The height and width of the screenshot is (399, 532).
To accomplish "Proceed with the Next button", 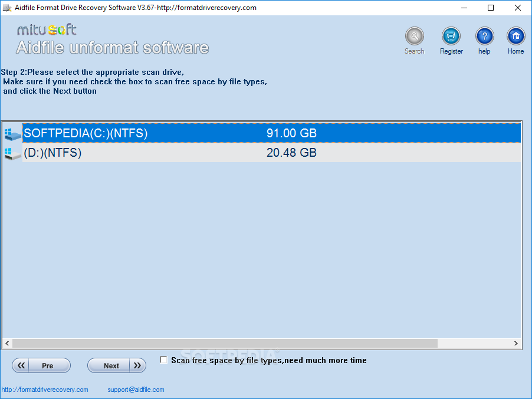I will (x=117, y=365).
